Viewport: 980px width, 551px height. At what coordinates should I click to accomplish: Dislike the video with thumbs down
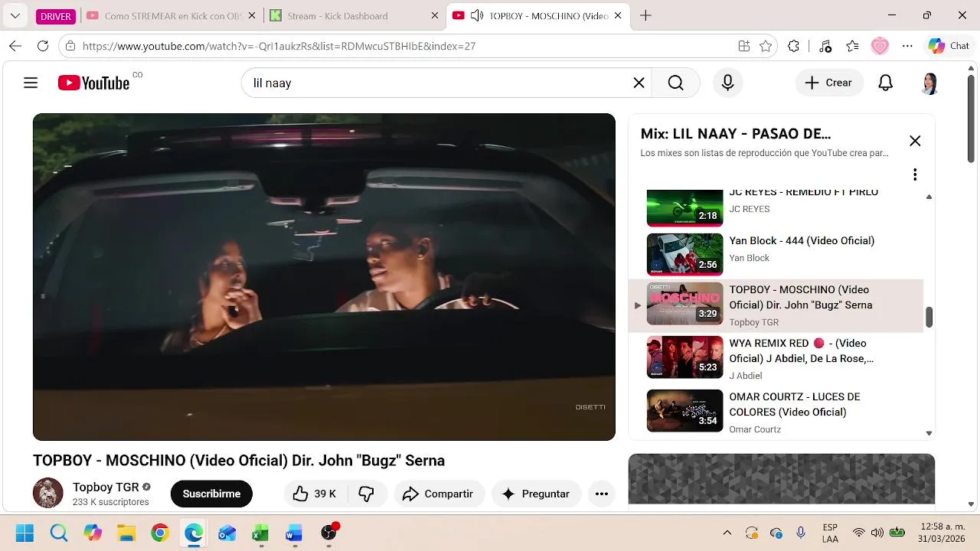point(367,494)
